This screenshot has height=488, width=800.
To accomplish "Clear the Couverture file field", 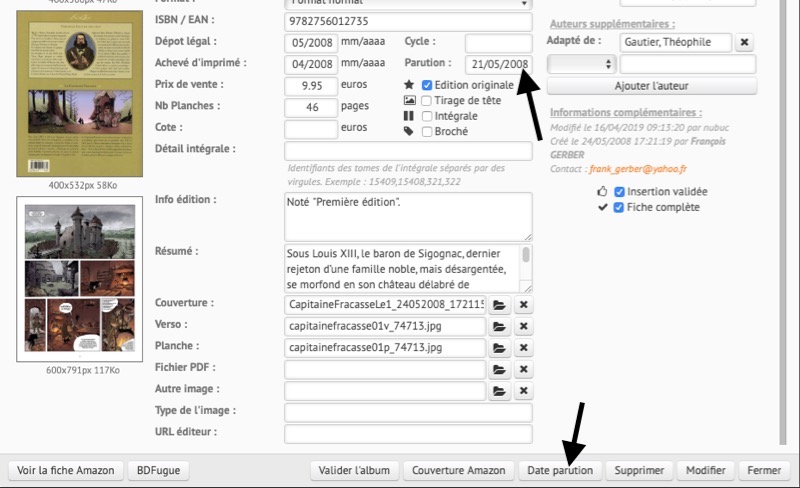I will pos(523,304).
